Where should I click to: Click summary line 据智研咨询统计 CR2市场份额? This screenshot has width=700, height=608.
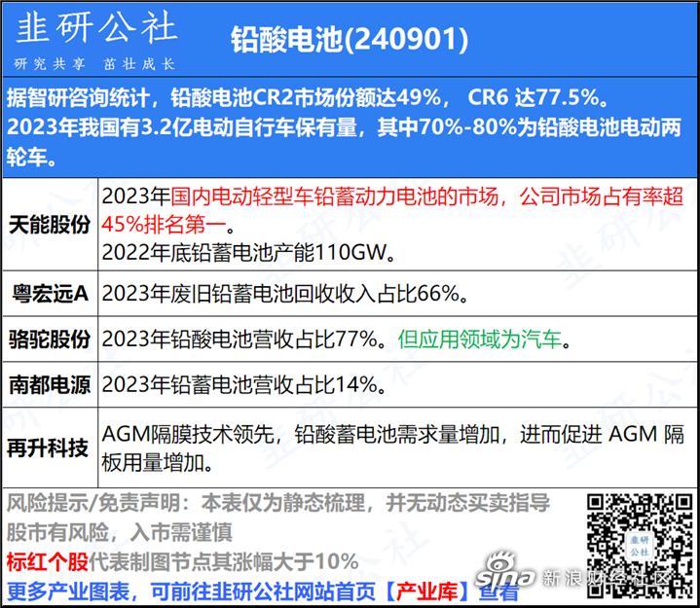[307, 97]
